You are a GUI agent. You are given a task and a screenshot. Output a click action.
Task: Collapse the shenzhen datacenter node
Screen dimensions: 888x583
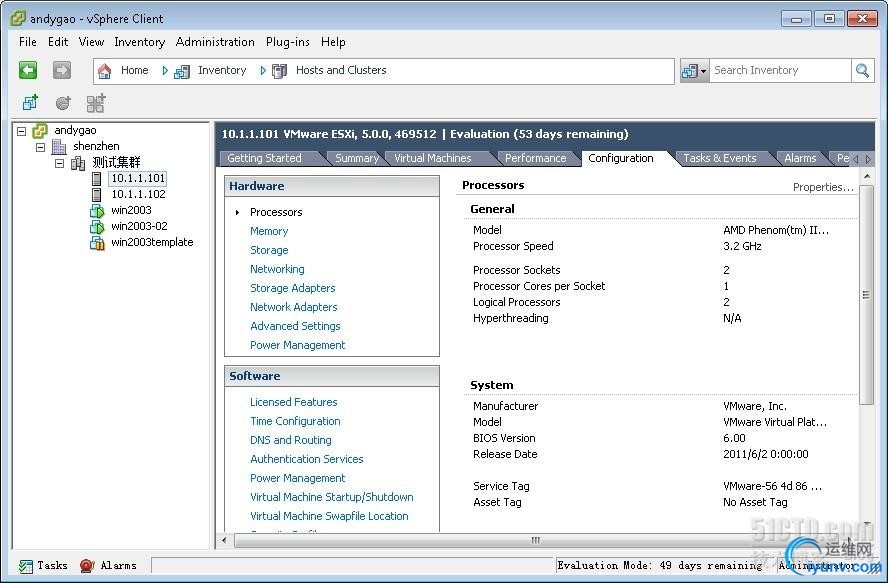click(40, 147)
